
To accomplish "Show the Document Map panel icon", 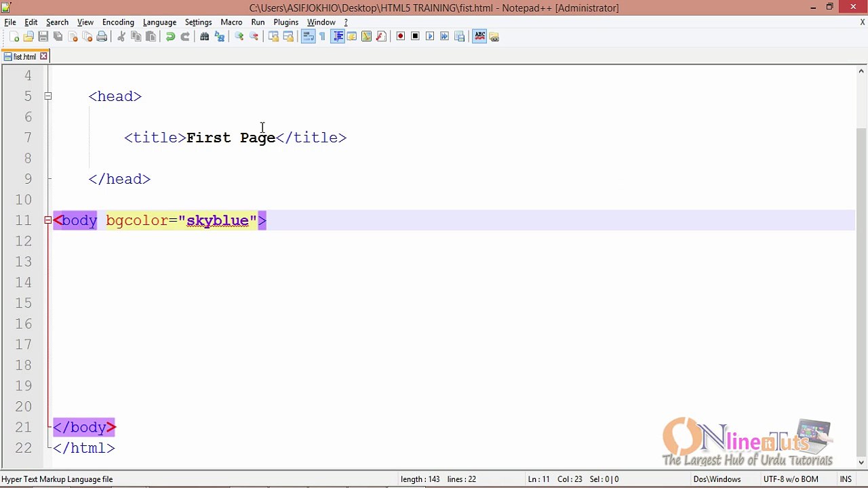I will click(x=366, y=37).
